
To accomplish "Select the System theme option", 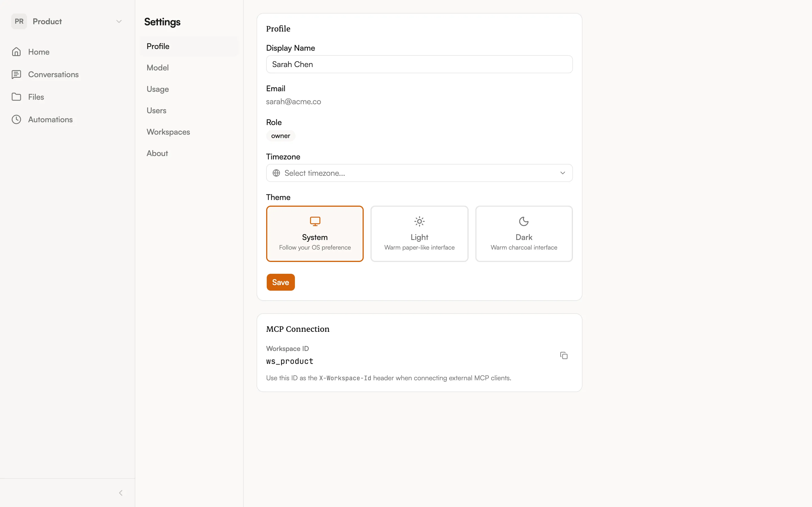I will click(x=315, y=234).
